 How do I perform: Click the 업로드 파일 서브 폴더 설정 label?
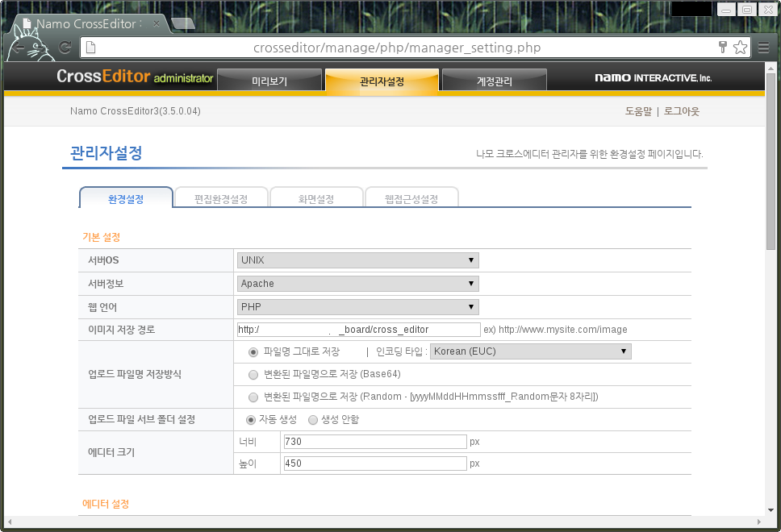[141, 419]
